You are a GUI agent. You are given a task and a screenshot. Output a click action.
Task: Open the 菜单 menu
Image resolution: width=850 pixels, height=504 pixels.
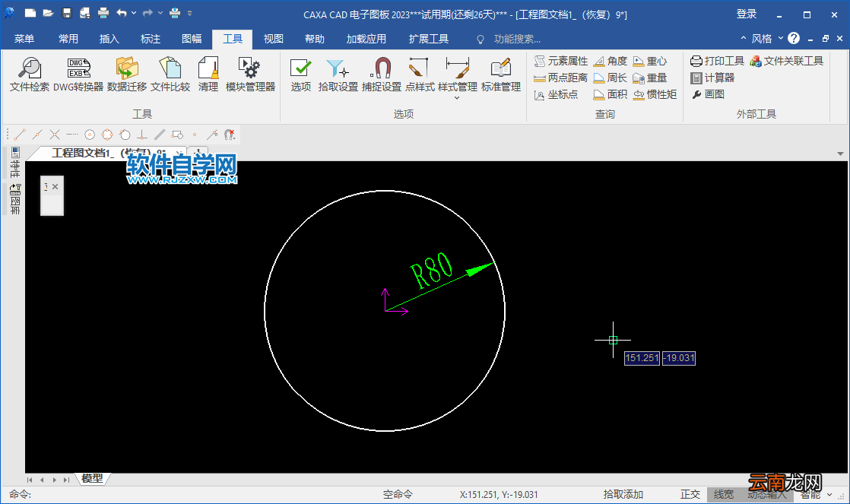tap(24, 39)
